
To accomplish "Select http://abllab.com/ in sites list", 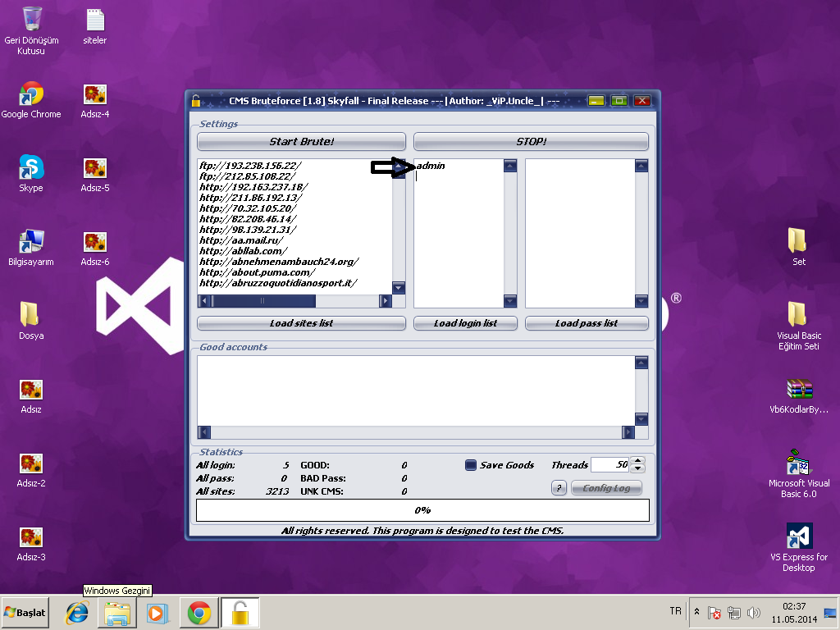I will 243,251.
